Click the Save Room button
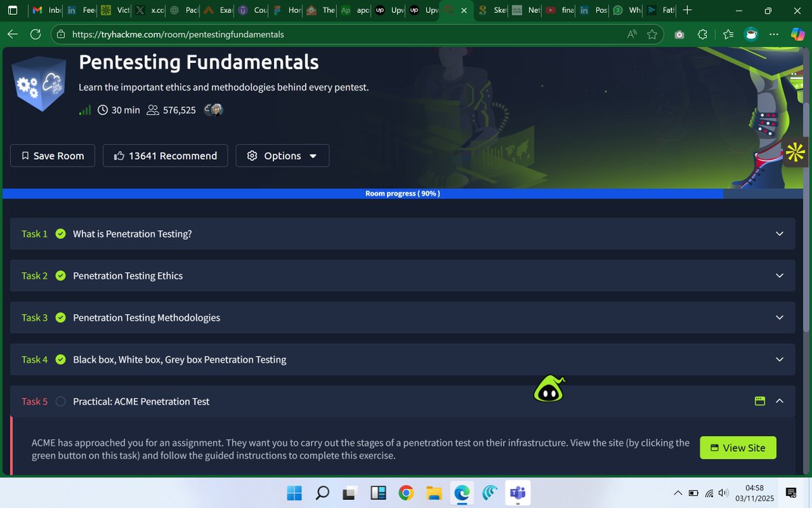 point(53,156)
